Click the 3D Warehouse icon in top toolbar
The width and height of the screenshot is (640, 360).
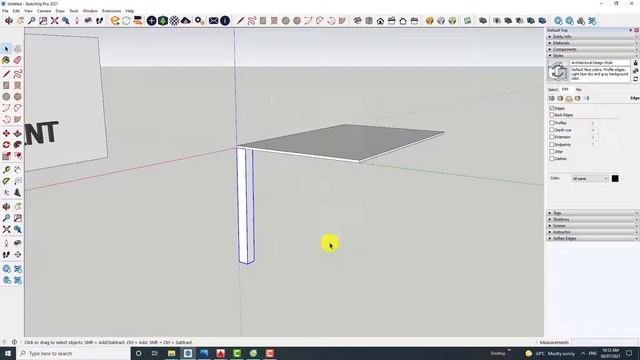[115, 20]
